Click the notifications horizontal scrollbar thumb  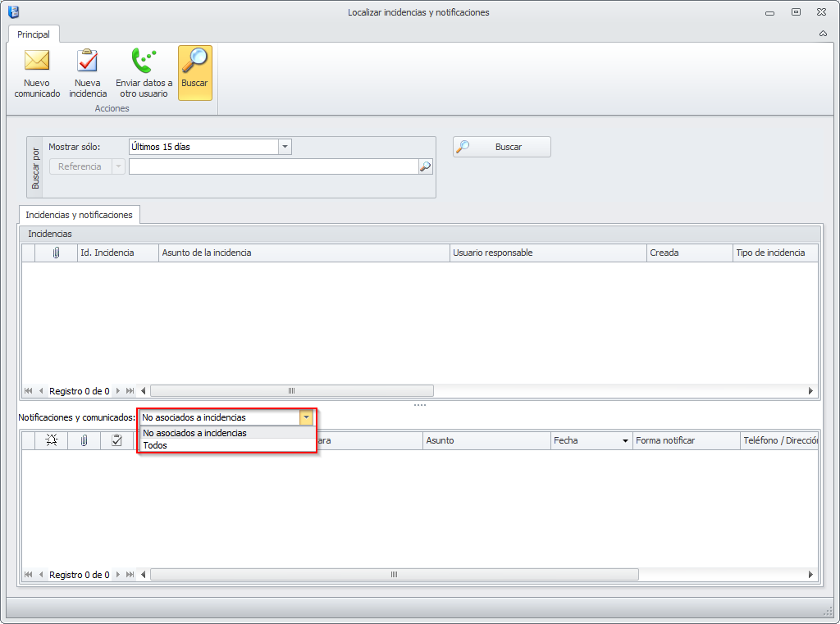(x=395, y=575)
